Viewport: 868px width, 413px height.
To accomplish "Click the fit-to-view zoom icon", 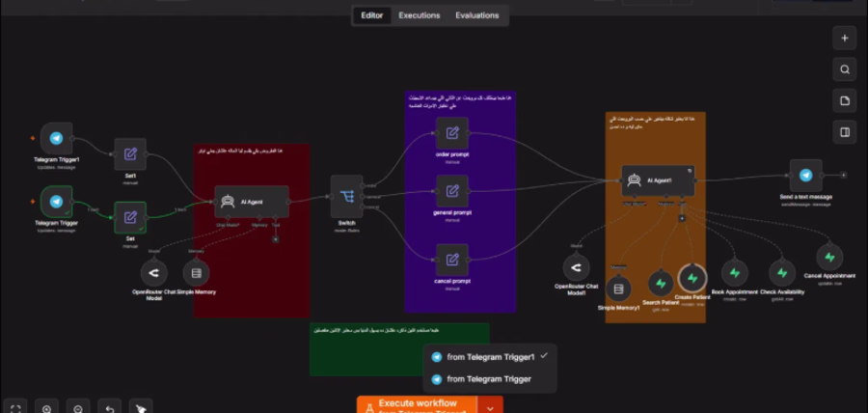I will tap(15, 408).
